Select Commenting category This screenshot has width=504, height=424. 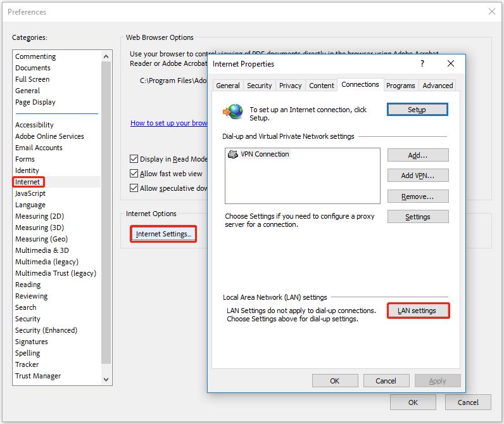tap(35, 56)
